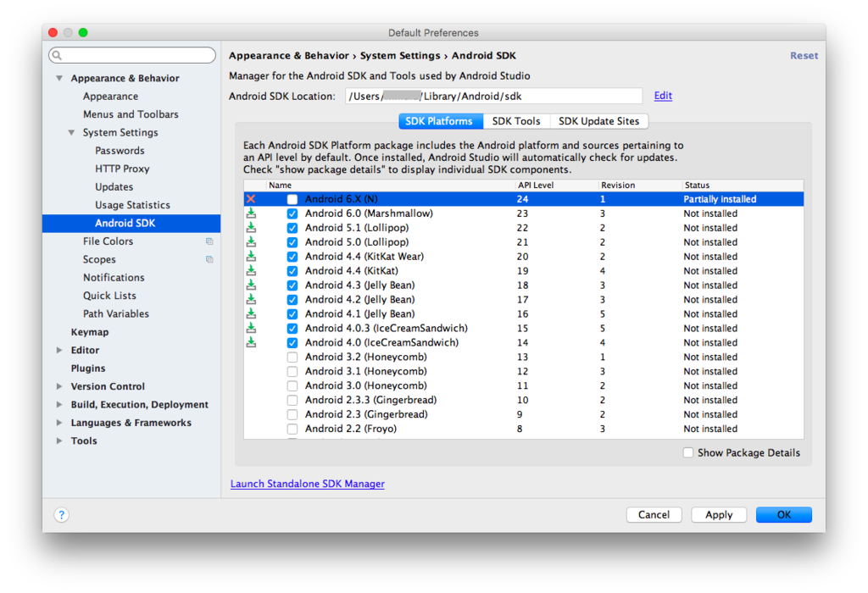Click the help question mark icon
868x593 pixels.
(61, 514)
